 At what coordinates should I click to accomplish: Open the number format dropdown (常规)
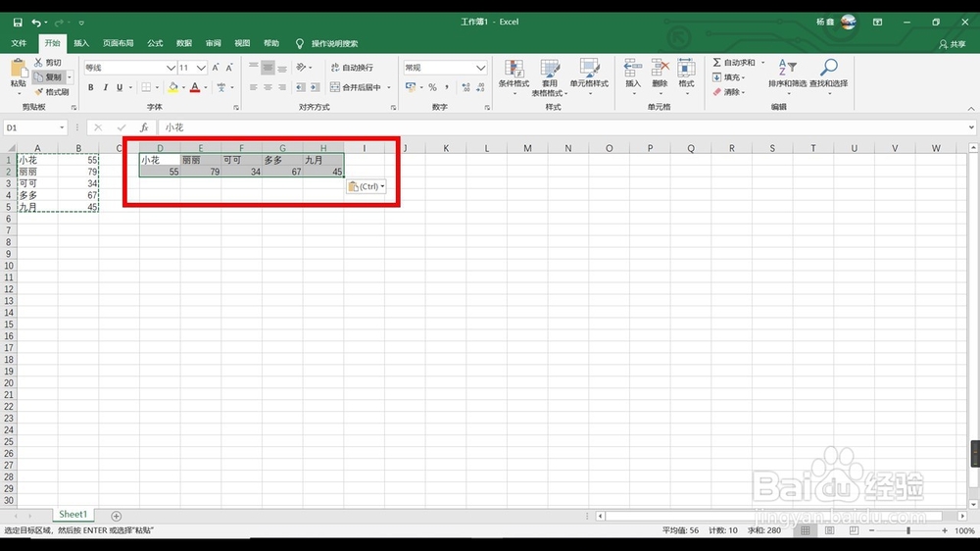pyautogui.click(x=480, y=68)
